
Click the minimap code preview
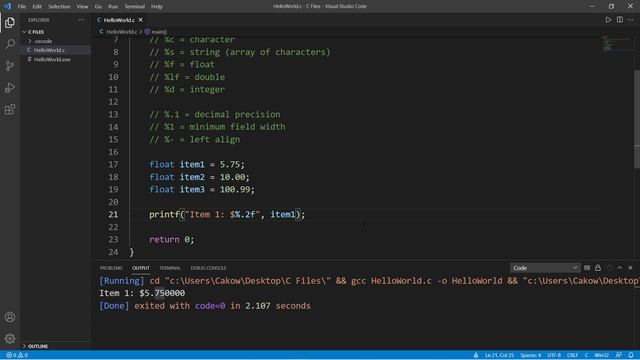pyautogui.click(x=616, y=44)
